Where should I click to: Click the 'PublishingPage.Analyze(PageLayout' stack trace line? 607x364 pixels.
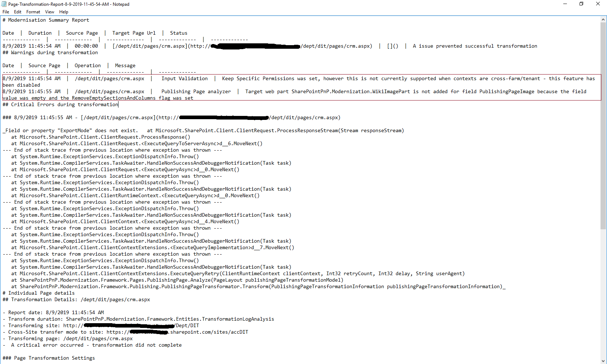(177, 280)
